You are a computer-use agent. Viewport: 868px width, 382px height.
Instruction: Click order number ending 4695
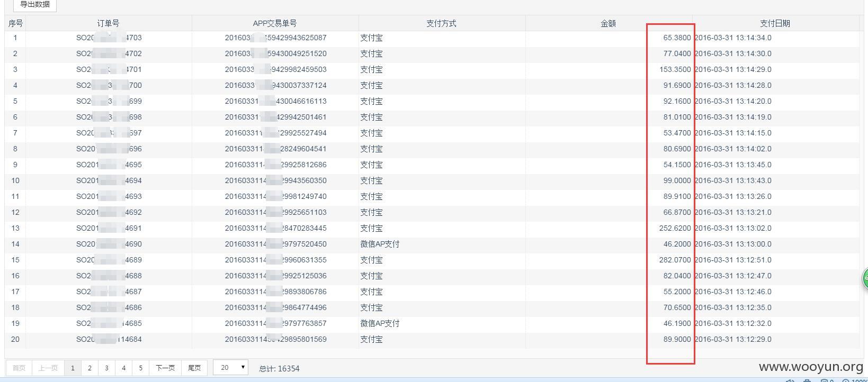109,165
